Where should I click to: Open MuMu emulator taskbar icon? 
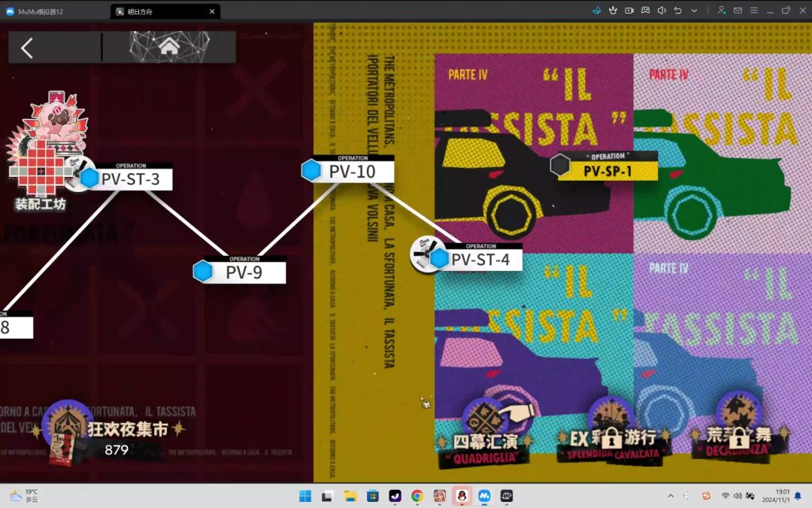click(484, 496)
